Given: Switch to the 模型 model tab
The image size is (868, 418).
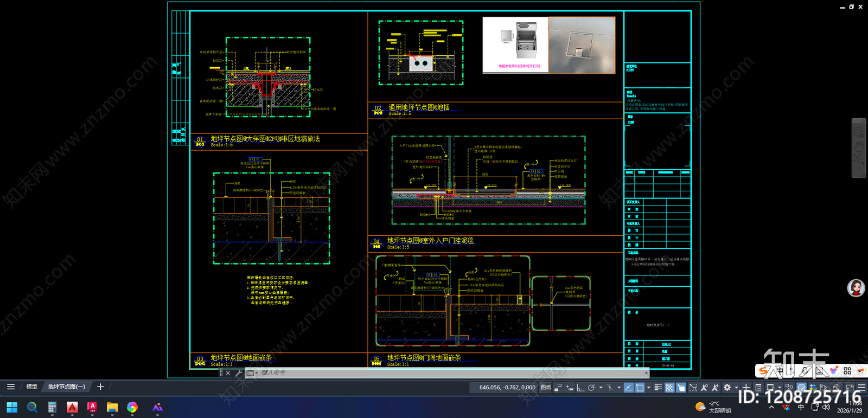Looking at the screenshot, I should pyautogui.click(x=32, y=387).
